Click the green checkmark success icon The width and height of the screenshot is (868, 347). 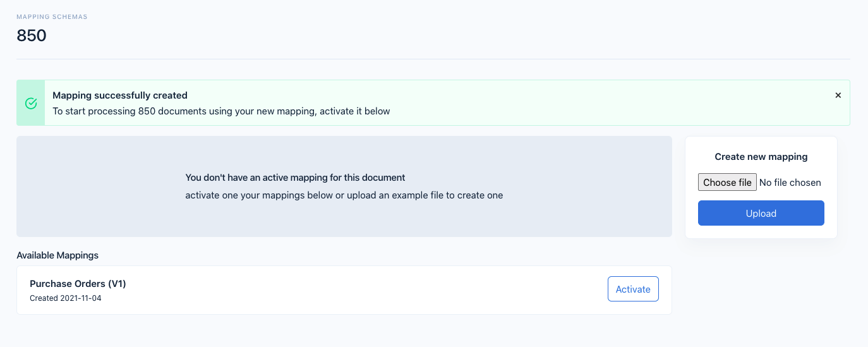coord(31,103)
